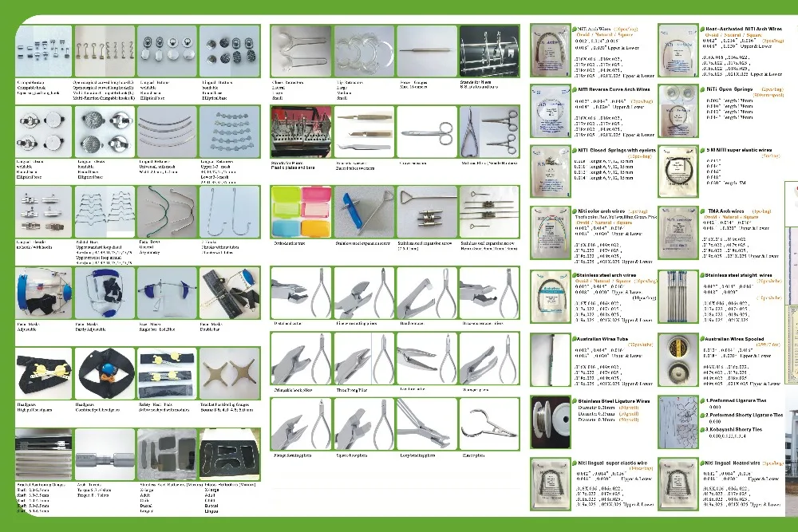Open the NiTi Open Springs package photo
This screenshot has width=798, height=532.
pyautogui.click(x=678, y=111)
